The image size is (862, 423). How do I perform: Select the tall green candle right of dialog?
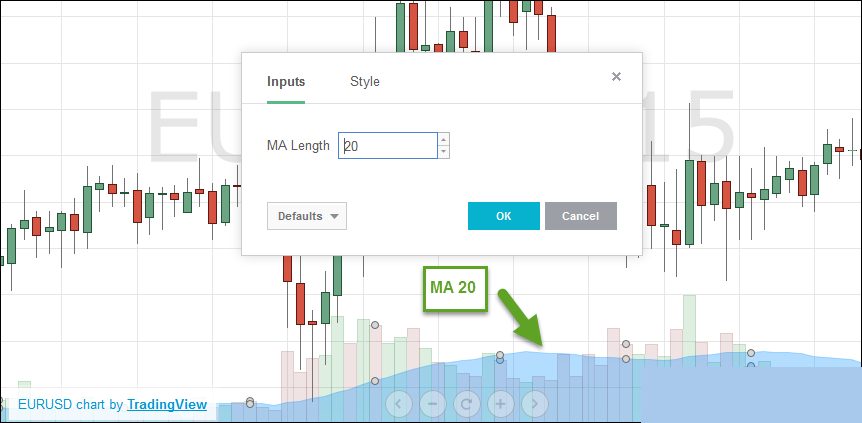(x=689, y=202)
